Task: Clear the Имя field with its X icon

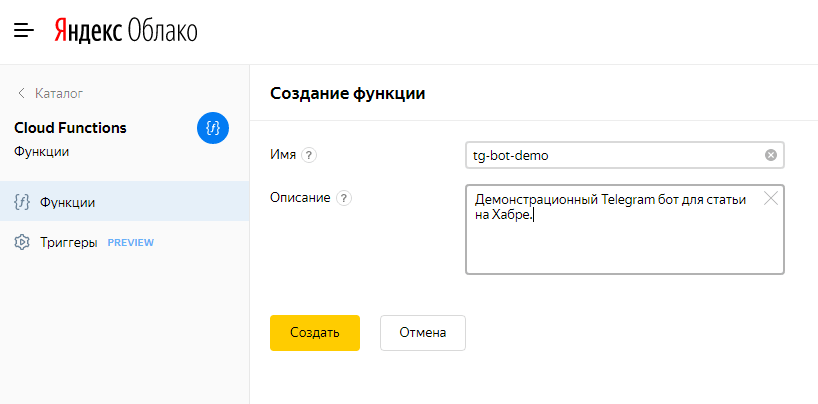Action: point(770,155)
